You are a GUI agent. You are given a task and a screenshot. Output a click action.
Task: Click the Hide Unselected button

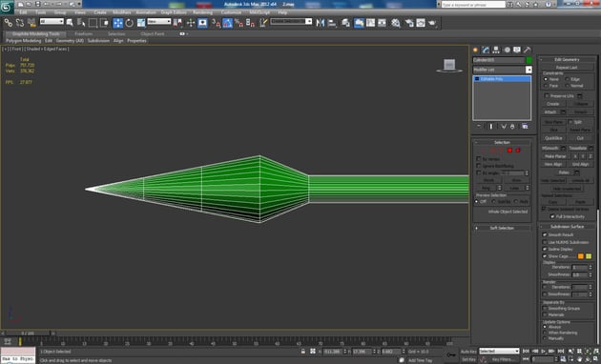(567, 189)
